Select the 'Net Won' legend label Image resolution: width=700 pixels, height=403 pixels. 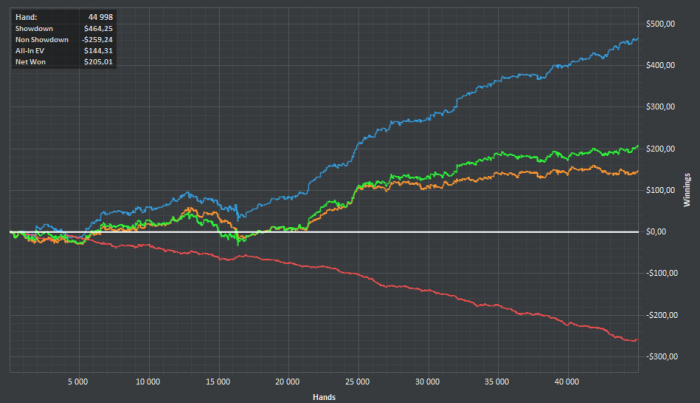pyautogui.click(x=30, y=62)
